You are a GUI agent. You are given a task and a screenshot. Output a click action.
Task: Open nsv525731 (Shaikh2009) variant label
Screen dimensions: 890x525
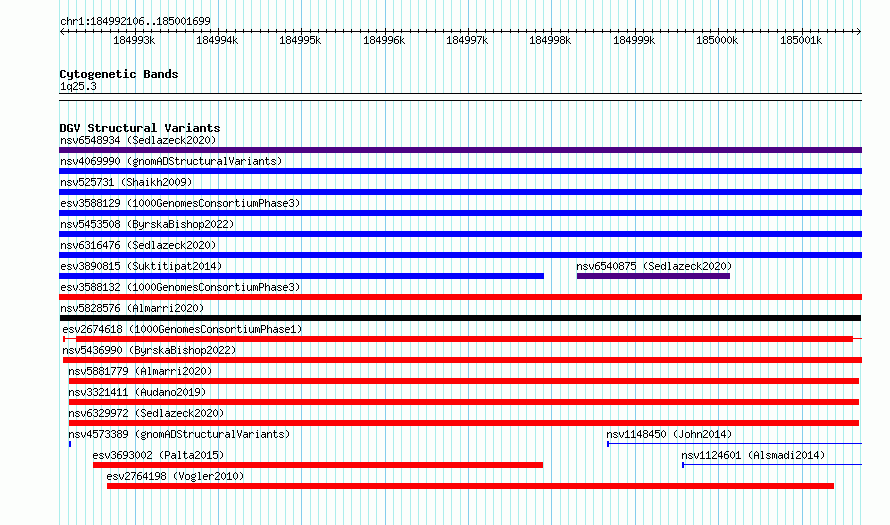126,182
